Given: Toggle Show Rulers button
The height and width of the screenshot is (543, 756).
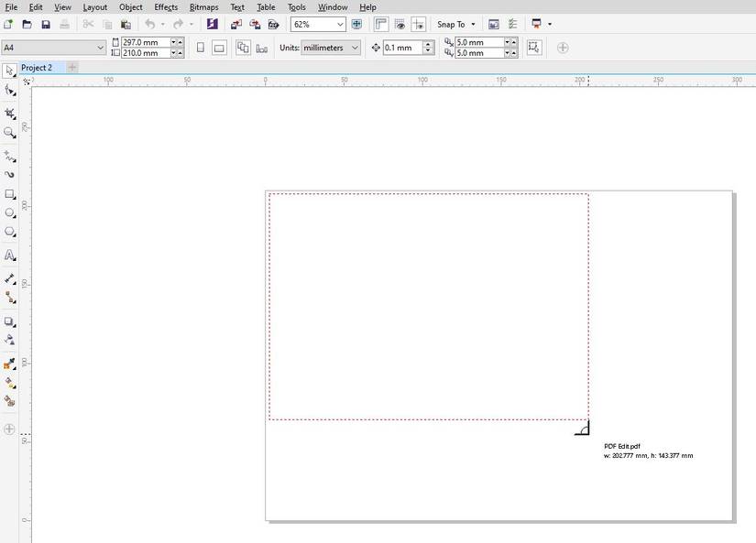Looking at the screenshot, I should (x=381, y=24).
